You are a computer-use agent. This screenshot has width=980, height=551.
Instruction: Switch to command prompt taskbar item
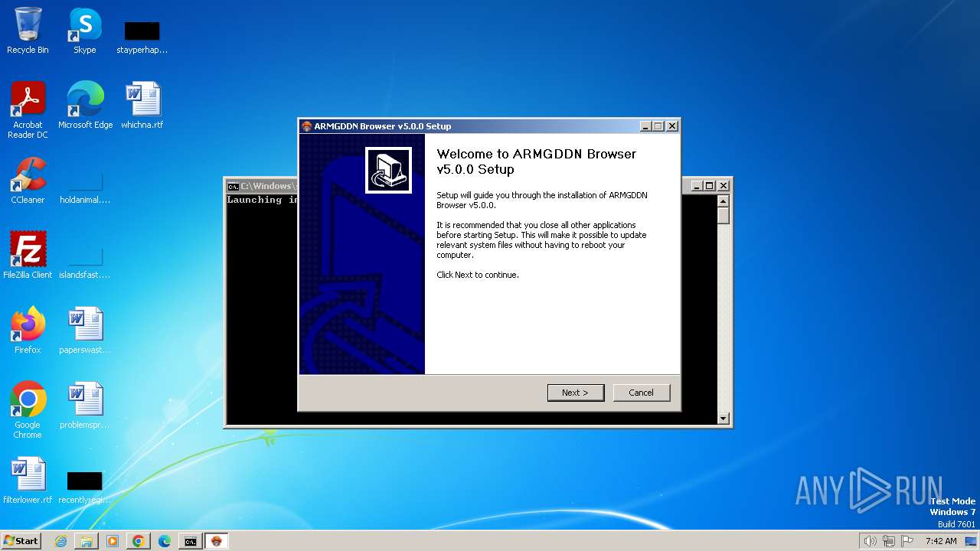tap(191, 541)
